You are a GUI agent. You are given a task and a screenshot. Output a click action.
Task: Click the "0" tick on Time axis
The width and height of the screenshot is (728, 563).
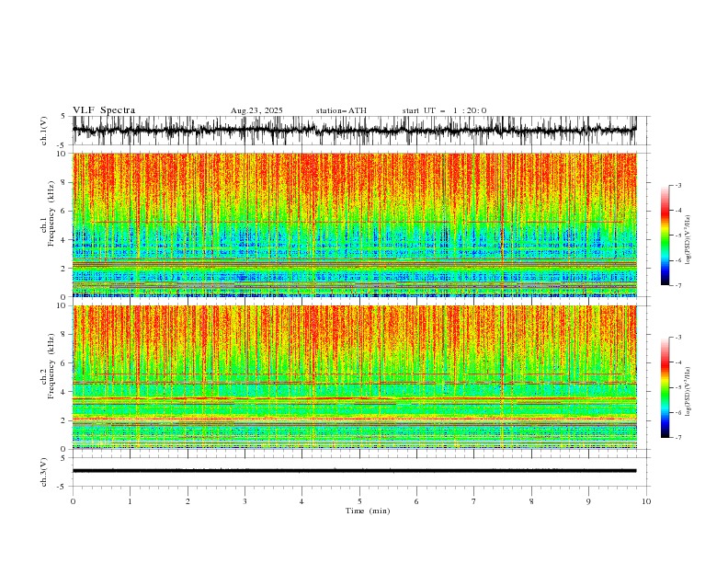(x=73, y=501)
